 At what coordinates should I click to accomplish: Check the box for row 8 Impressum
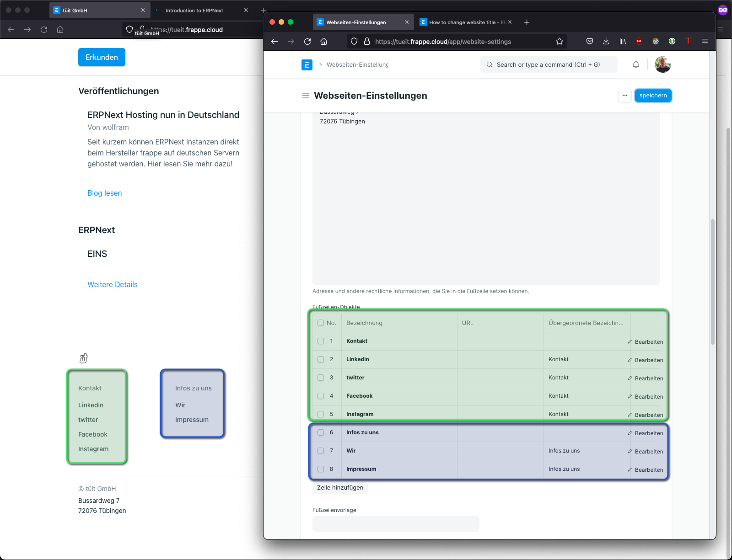click(321, 469)
